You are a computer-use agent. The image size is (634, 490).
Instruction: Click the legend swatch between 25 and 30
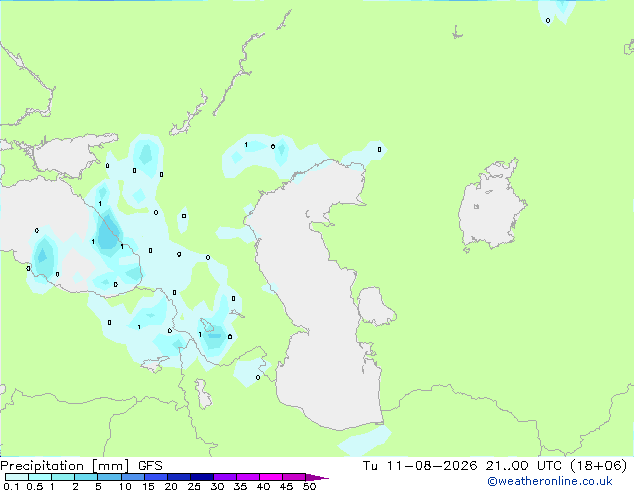202,477
